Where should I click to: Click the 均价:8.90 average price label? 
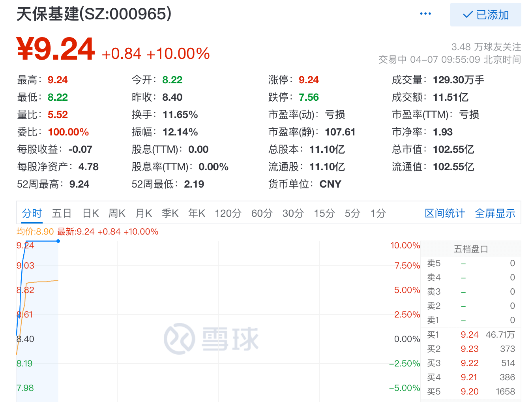(35, 231)
